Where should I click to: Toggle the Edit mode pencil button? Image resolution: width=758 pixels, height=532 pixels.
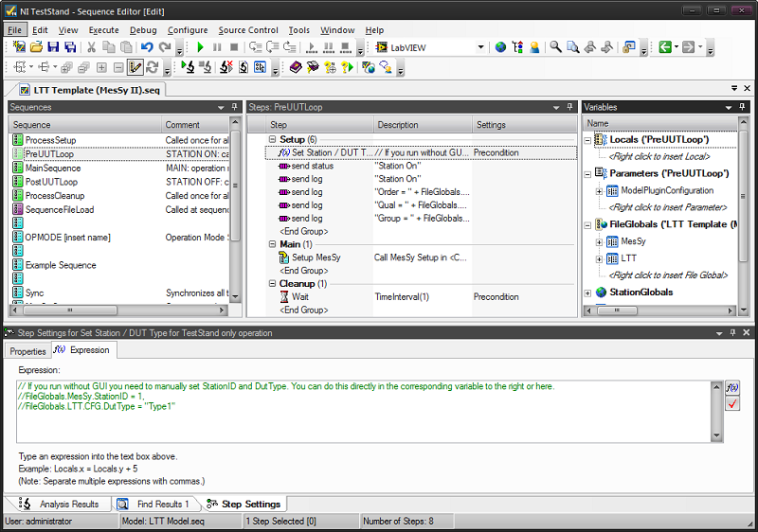click(x=135, y=67)
